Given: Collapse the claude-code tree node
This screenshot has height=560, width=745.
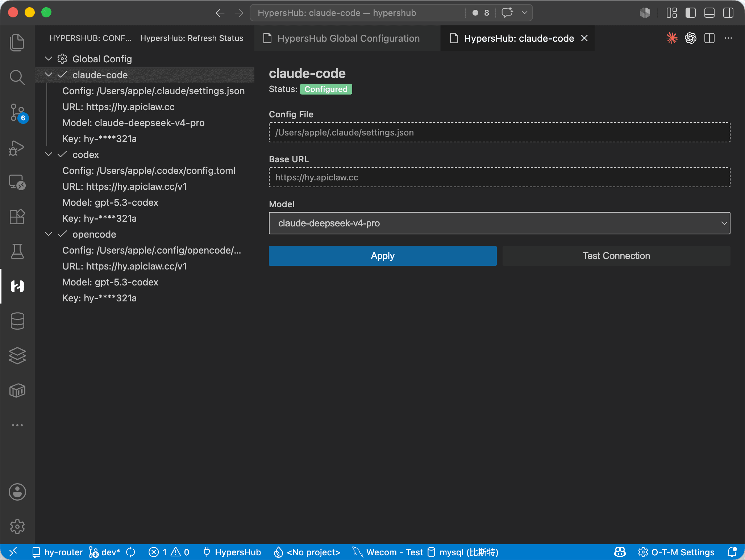Looking at the screenshot, I should [x=49, y=75].
